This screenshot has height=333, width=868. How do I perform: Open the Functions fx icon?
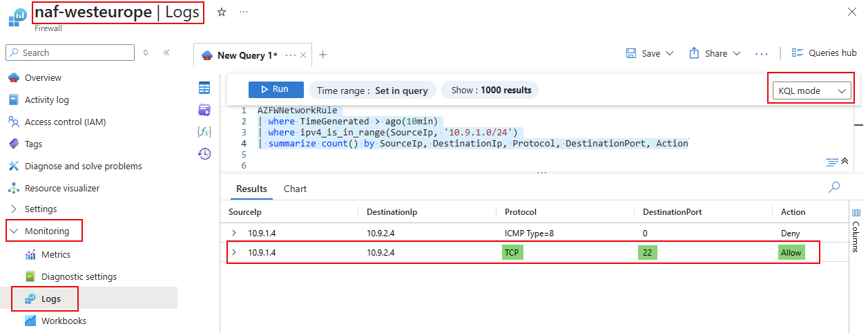(x=204, y=131)
